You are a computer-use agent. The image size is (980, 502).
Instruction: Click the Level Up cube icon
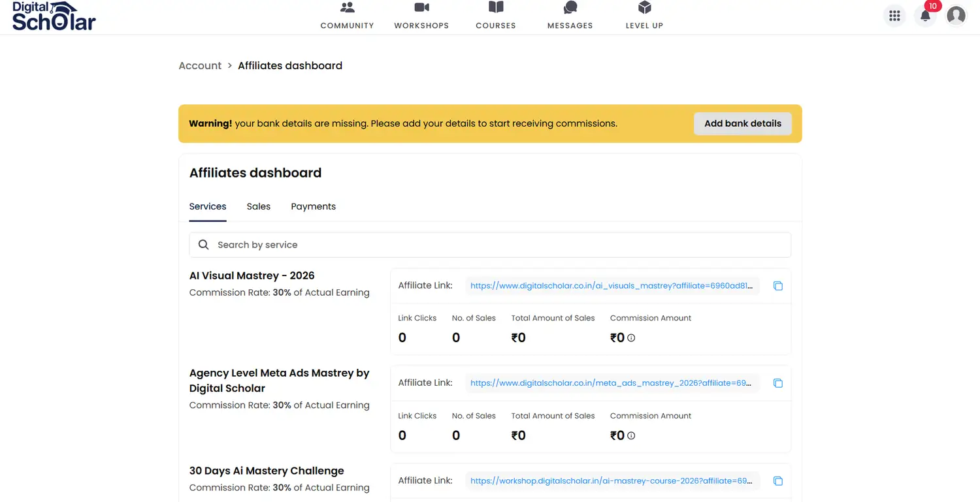tap(644, 8)
